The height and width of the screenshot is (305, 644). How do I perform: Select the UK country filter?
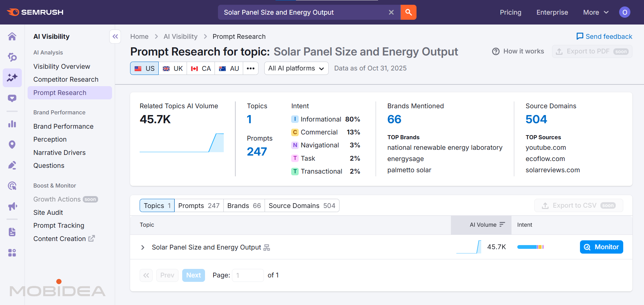(x=173, y=68)
